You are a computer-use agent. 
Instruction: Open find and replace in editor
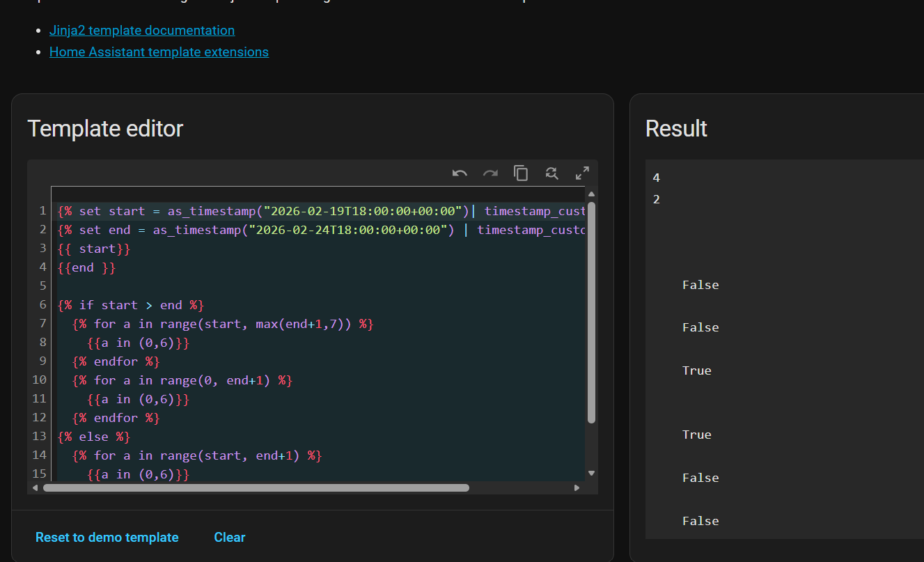pos(551,173)
